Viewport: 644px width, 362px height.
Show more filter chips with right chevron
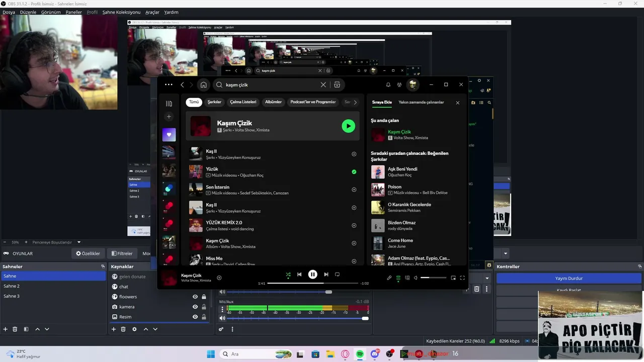[355, 102]
